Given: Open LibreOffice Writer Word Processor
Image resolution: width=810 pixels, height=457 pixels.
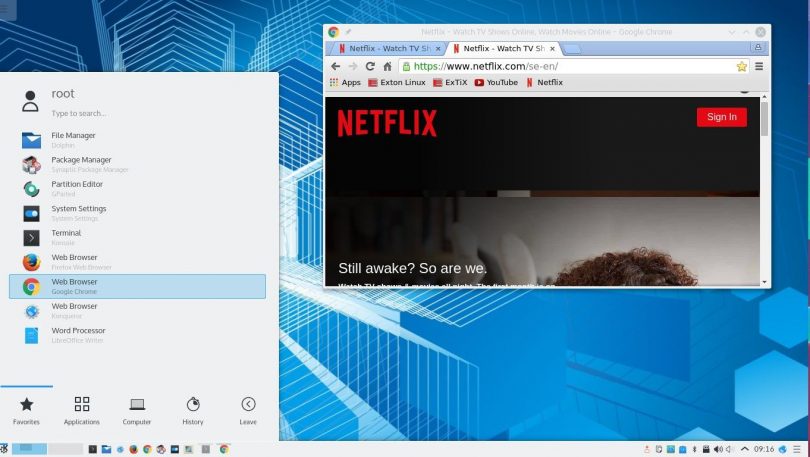Looking at the screenshot, I should point(137,335).
